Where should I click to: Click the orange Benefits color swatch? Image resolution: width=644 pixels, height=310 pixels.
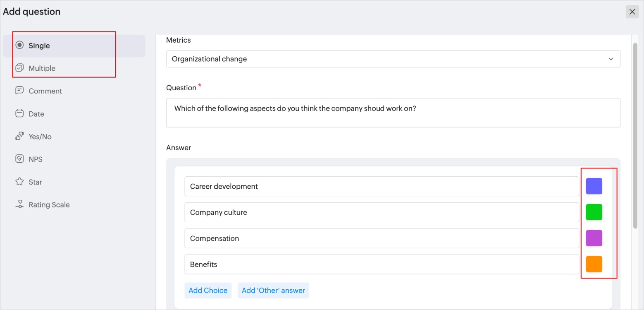point(594,264)
